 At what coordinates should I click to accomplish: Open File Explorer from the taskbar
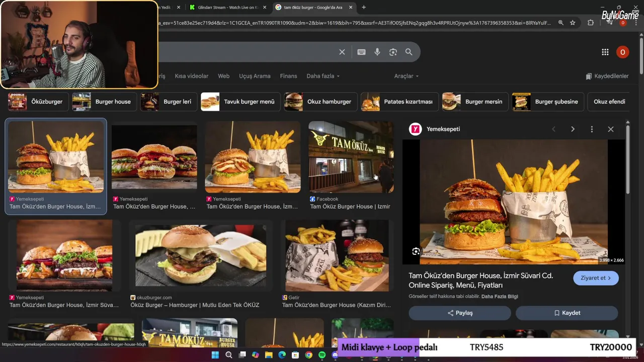[269, 355]
